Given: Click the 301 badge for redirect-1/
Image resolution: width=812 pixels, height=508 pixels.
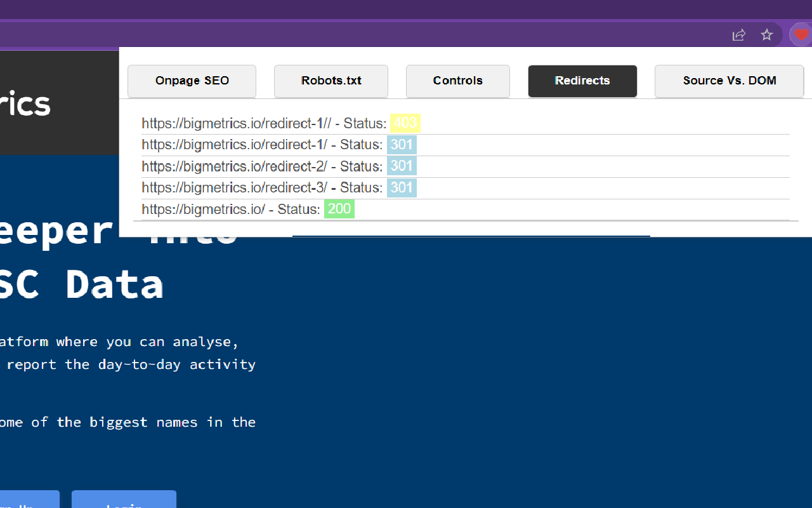Looking at the screenshot, I should (402, 145).
